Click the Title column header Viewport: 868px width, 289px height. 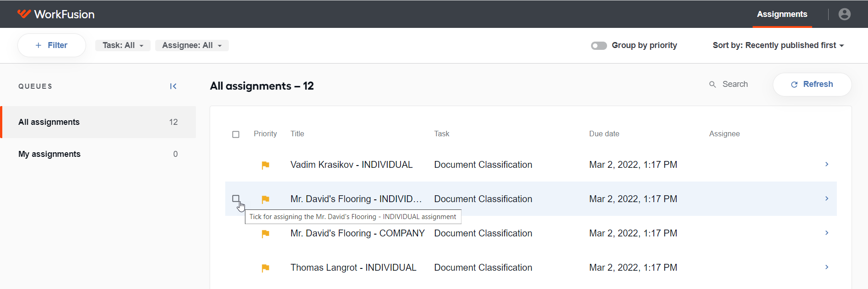(297, 134)
